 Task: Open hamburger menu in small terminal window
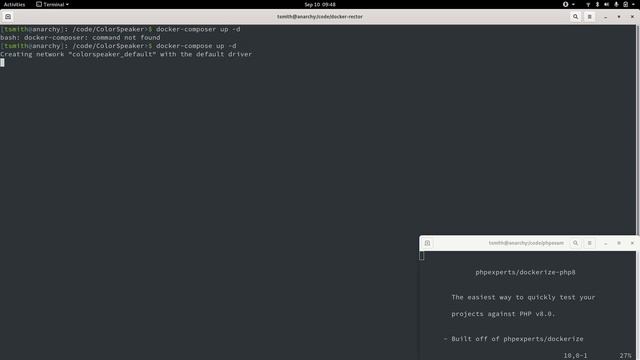[590, 243]
